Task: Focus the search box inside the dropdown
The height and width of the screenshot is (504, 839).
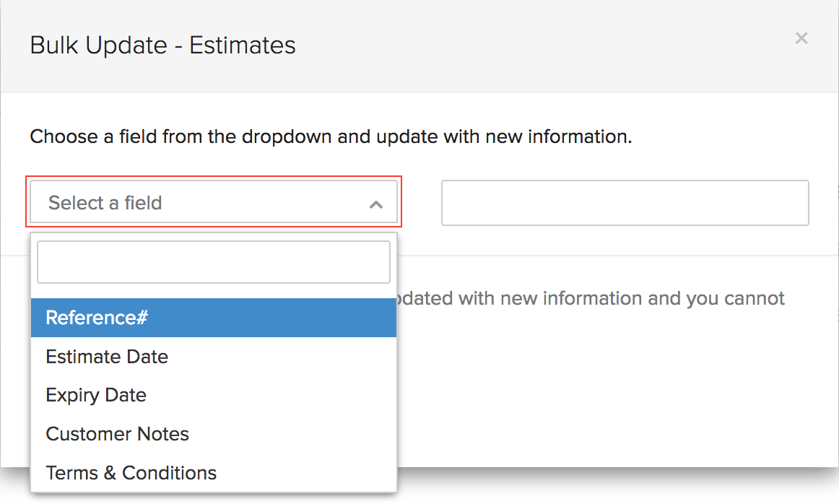Action: [213, 261]
